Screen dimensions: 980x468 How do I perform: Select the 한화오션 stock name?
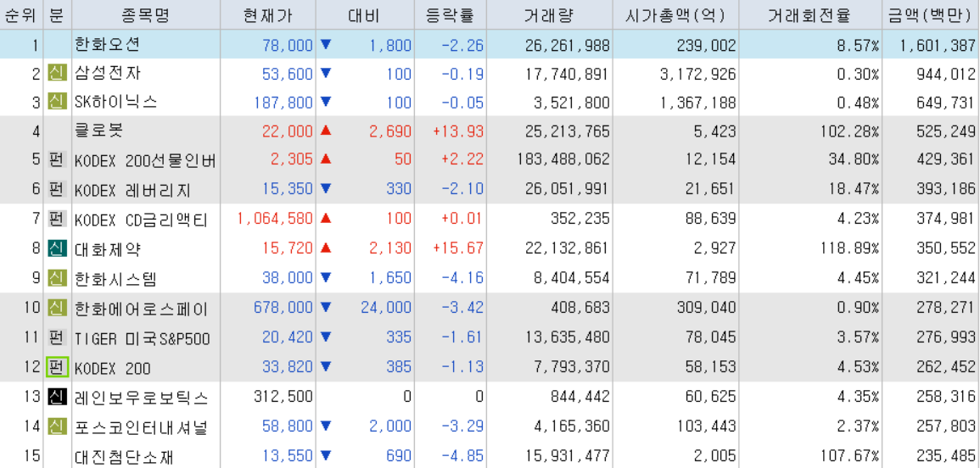pyautogui.click(x=108, y=44)
